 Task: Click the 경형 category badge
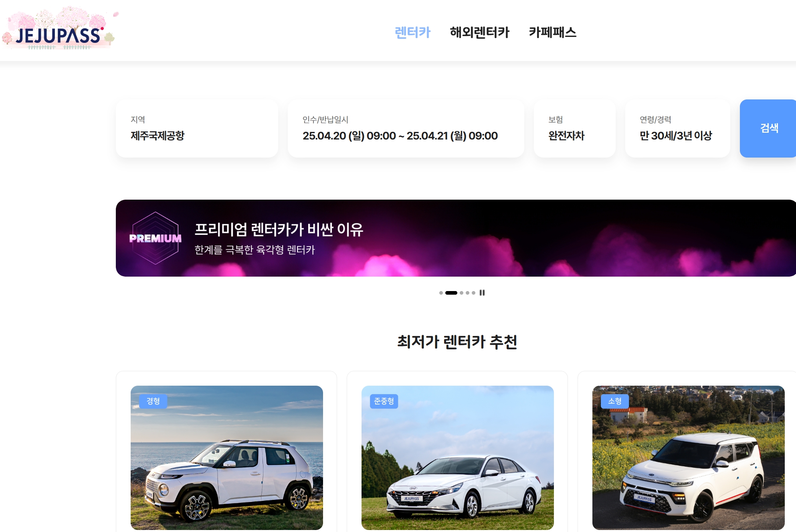point(153,401)
